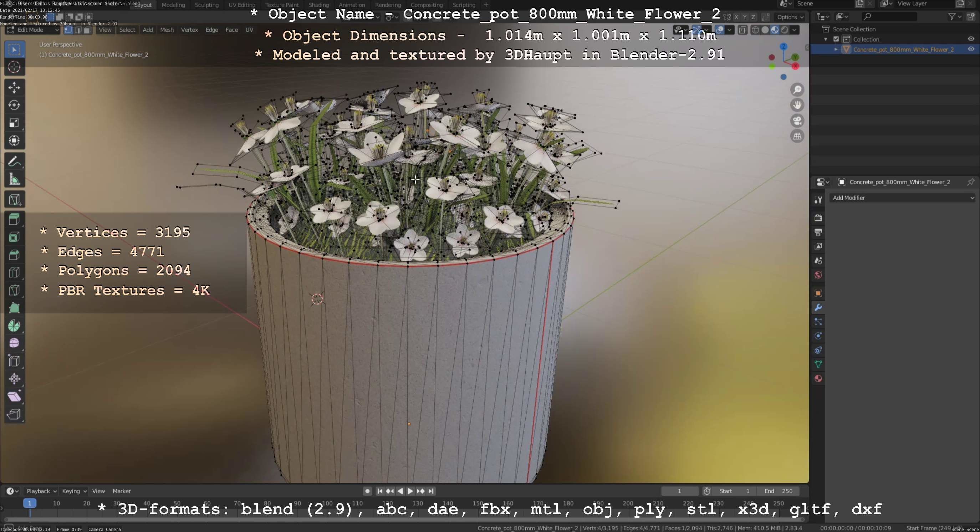Jump to the timeline start frame

click(x=380, y=491)
